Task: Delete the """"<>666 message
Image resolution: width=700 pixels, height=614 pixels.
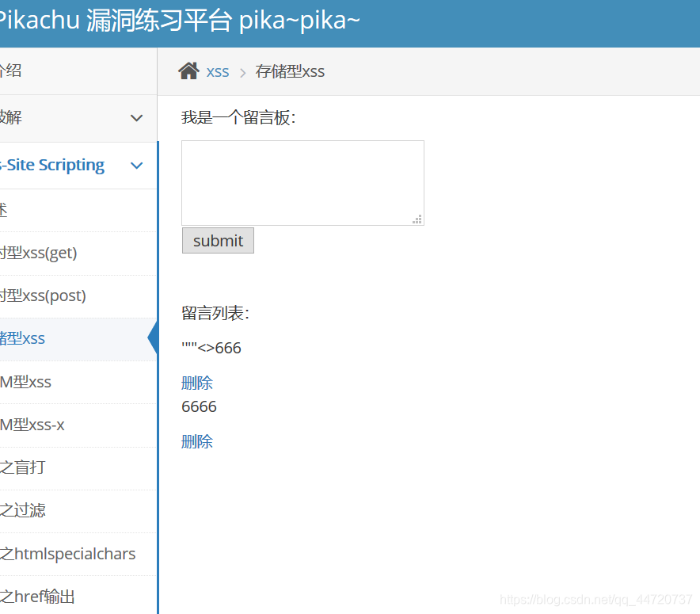Action: pyautogui.click(x=197, y=383)
